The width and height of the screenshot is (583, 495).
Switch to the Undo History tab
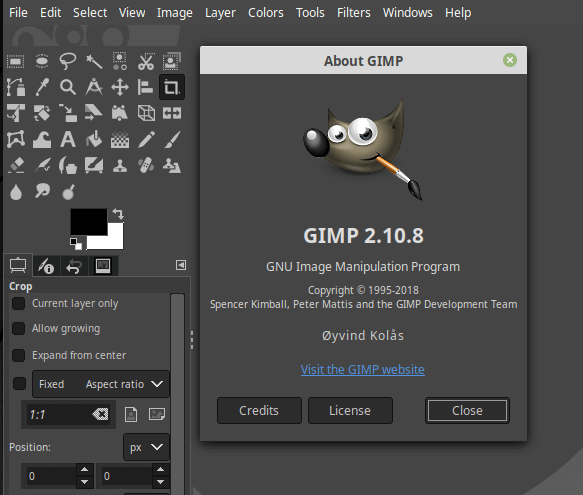74,266
